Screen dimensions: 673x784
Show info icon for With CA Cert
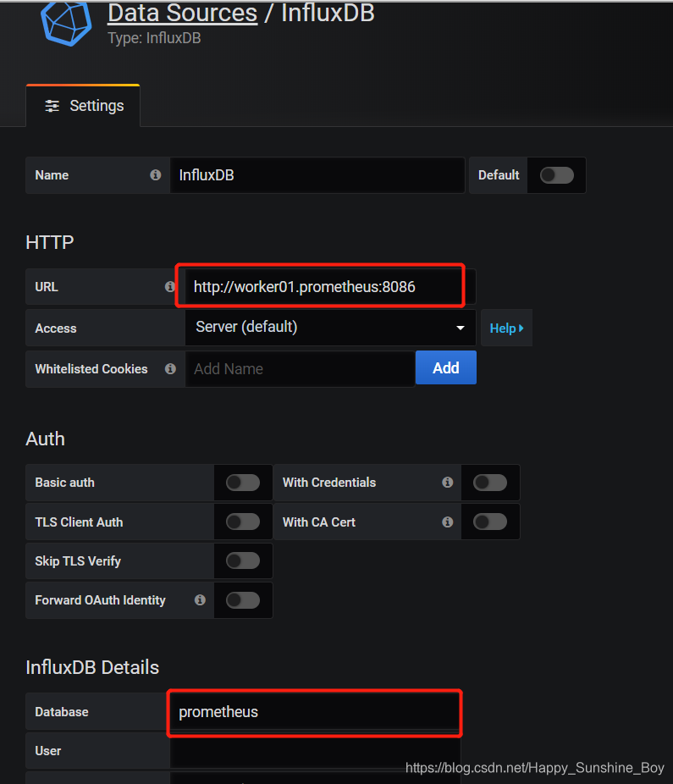[x=448, y=522]
